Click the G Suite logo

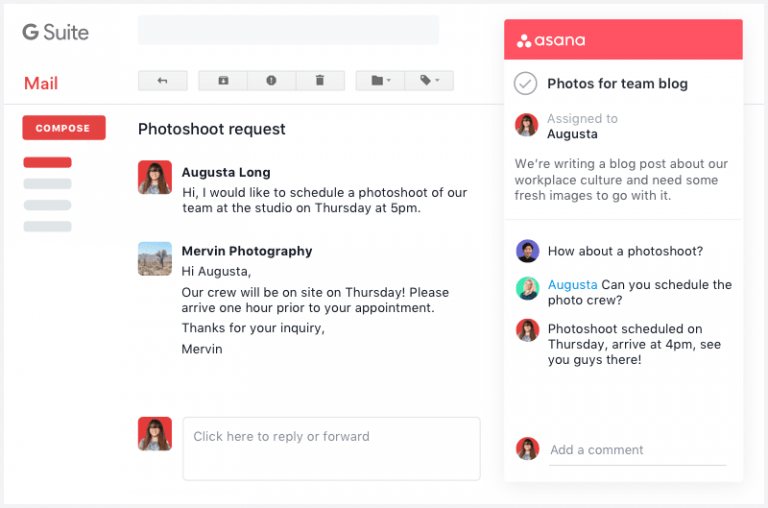[x=55, y=32]
